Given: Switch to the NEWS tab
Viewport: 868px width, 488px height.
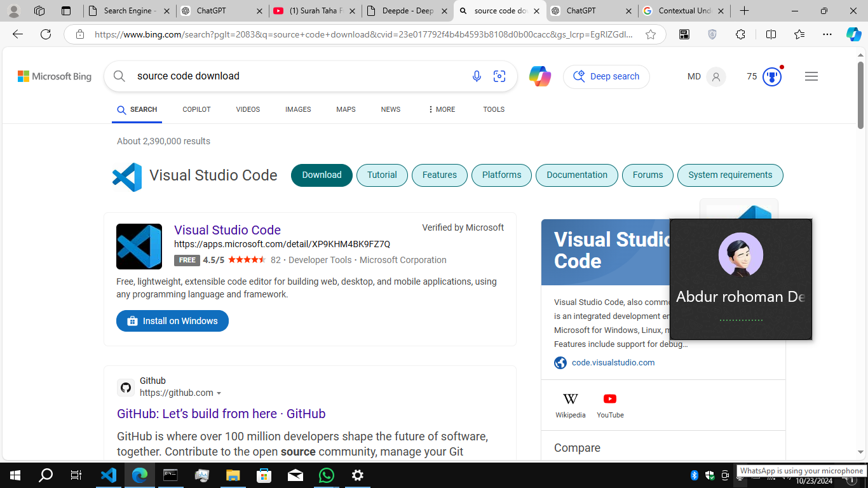Looking at the screenshot, I should [x=391, y=109].
